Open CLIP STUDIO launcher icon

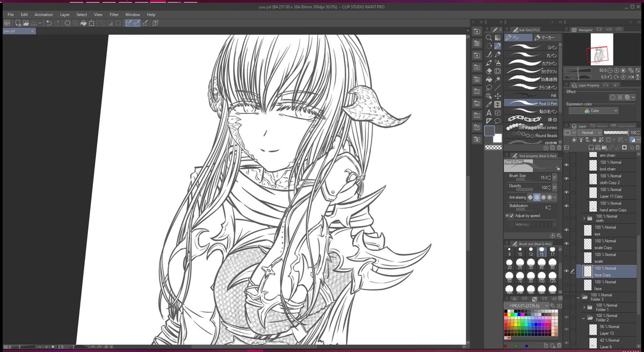pos(6,23)
